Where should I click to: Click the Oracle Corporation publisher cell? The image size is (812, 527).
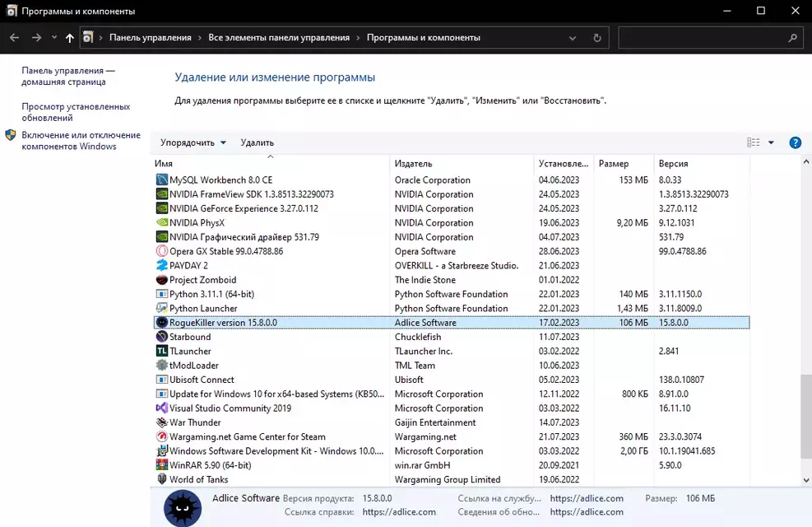pyautogui.click(x=433, y=180)
